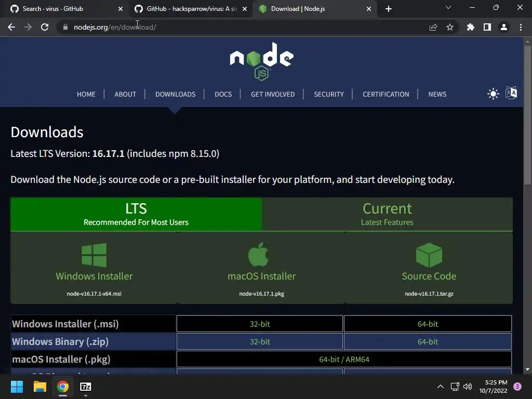This screenshot has height=399, width=532.
Task: Download node-v16.17.1-x64.msi Windows installer
Action: [94, 268]
